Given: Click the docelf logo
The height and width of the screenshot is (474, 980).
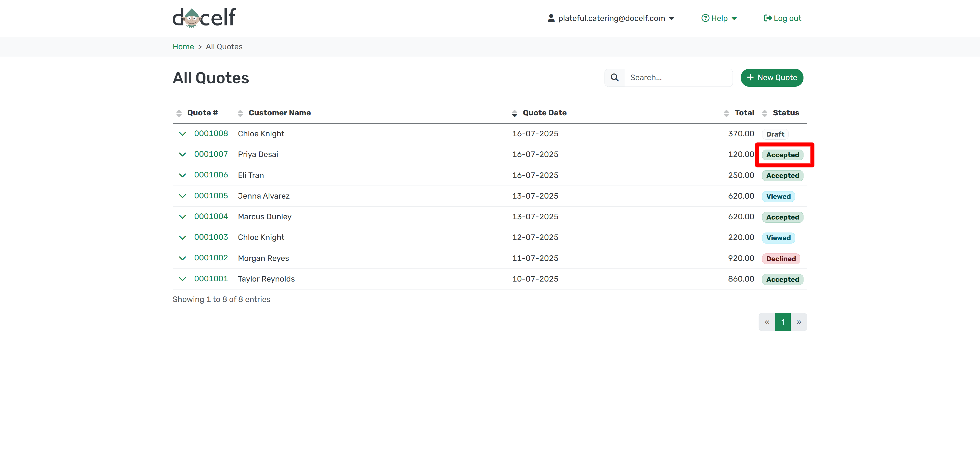Looking at the screenshot, I should coord(204,18).
